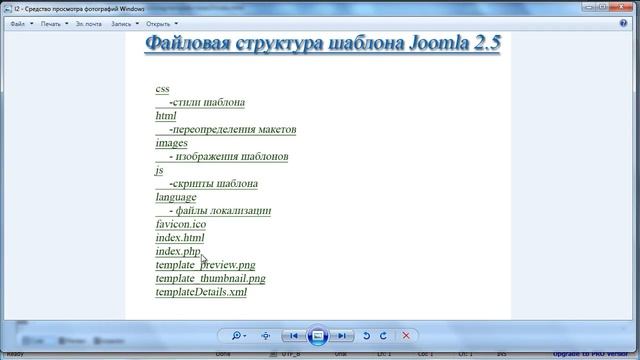Click the fit to window icon
Screen dimensions: 640x360
coord(266,336)
